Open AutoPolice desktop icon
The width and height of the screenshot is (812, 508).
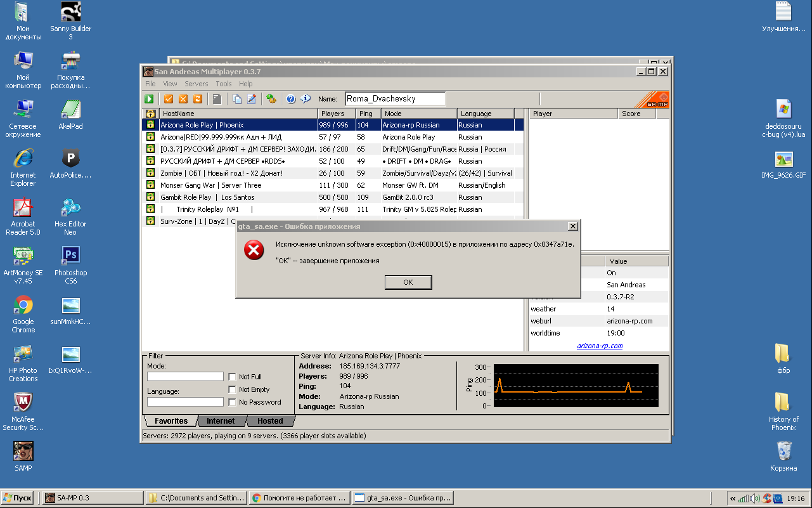click(x=70, y=163)
